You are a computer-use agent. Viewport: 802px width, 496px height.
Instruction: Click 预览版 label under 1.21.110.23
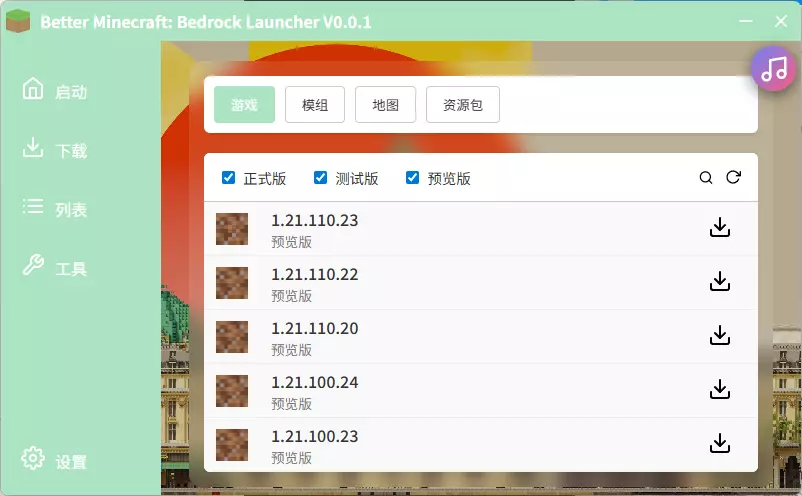coord(292,242)
